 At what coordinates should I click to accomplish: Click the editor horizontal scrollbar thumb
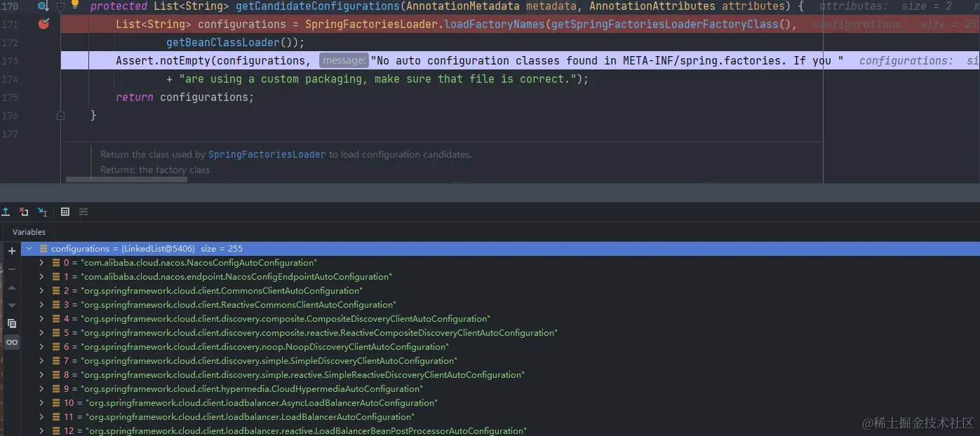coord(126,179)
